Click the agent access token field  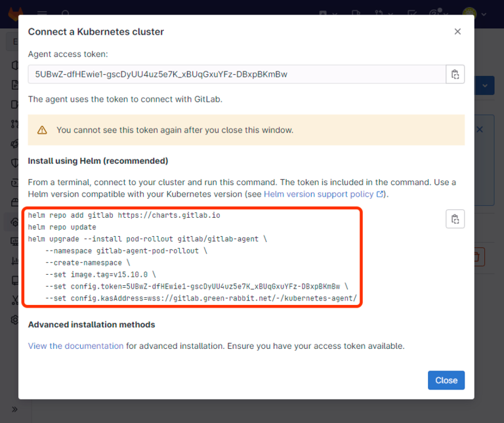[237, 74]
